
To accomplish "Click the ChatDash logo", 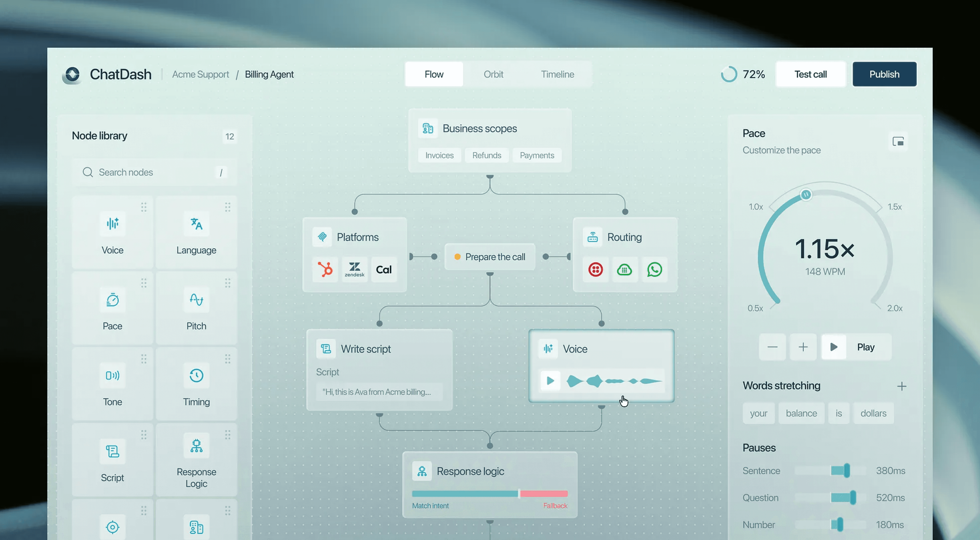I will tap(72, 74).
